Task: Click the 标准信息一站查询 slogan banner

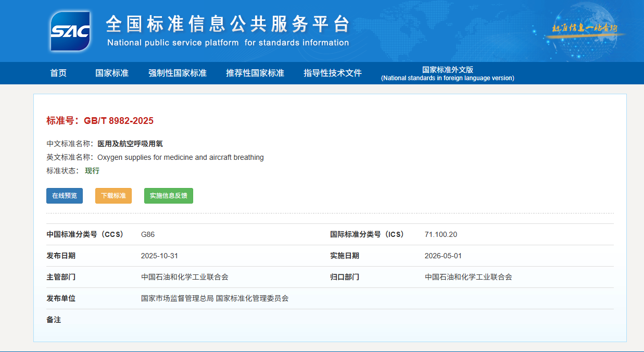Action: [x=585, y=28]
